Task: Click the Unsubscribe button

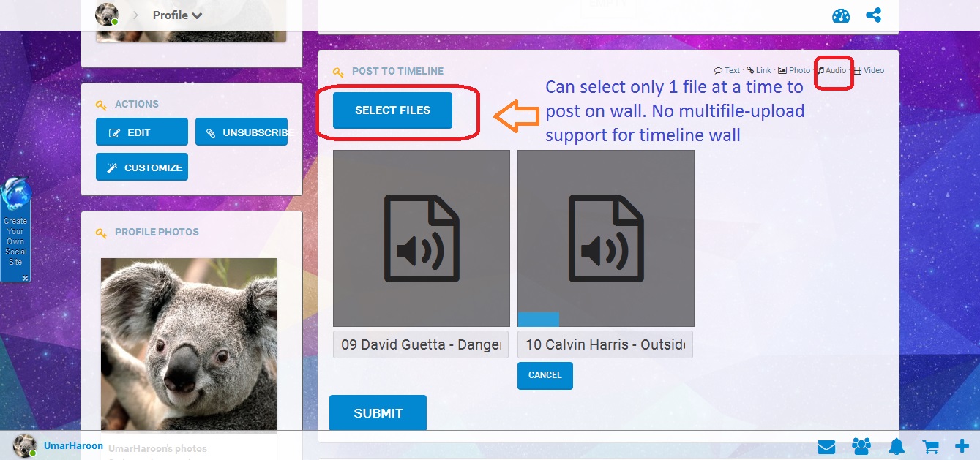Action: point(242,132)
